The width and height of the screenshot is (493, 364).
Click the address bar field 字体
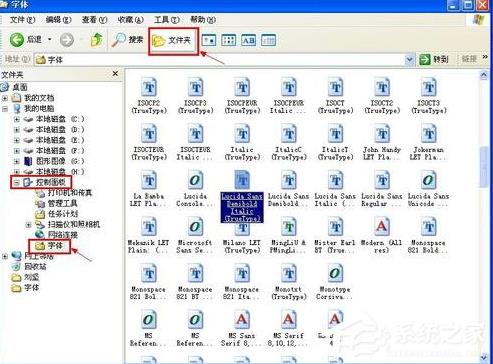tap(220, 60)
